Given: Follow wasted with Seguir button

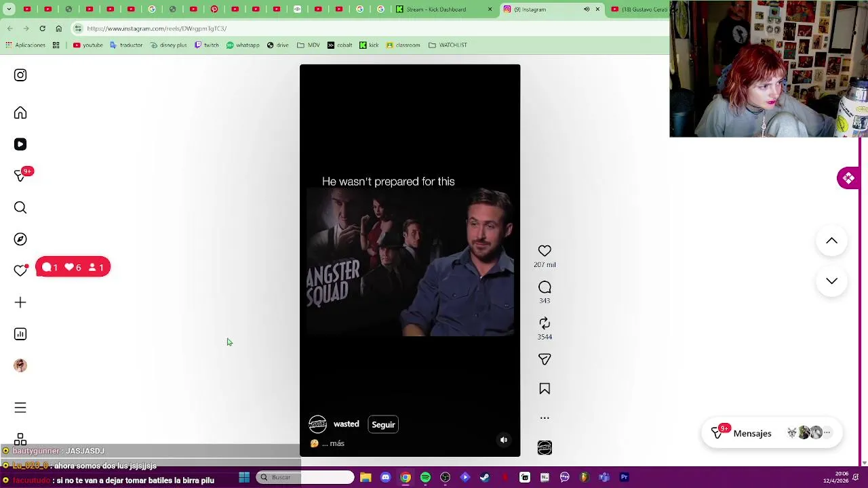Looking at the screenshot, I should (x=383, y=425).
